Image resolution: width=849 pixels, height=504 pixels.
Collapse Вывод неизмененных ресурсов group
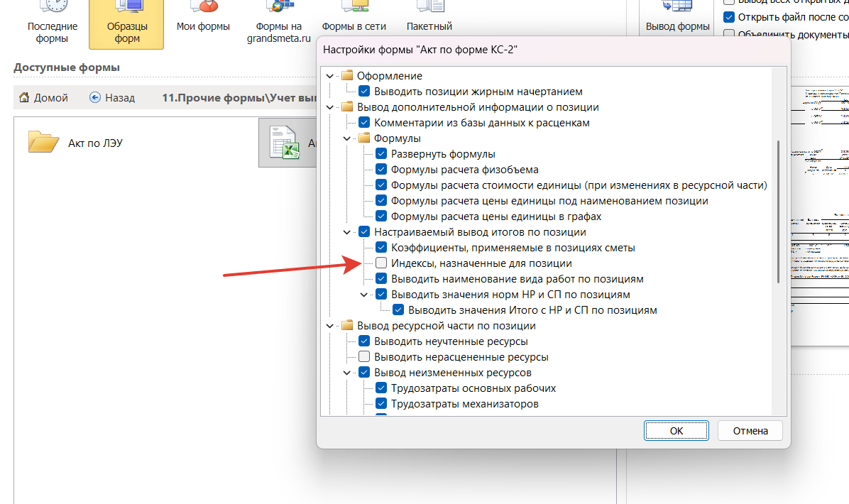[347, 373]
